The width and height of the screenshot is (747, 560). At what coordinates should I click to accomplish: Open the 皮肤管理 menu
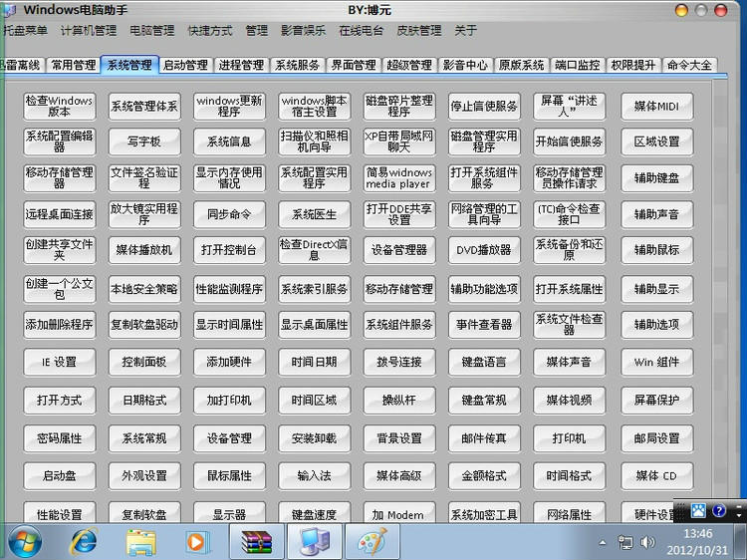coord(419,31)
